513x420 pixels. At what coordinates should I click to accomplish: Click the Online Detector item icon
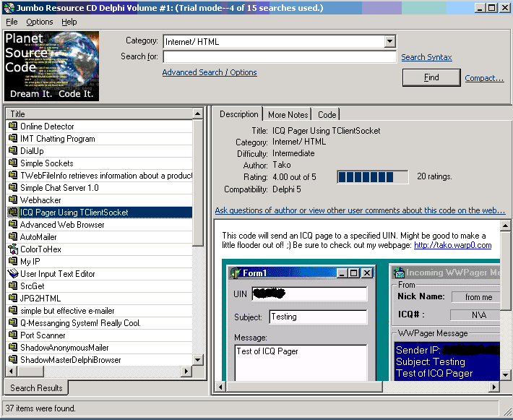(13, 126)
